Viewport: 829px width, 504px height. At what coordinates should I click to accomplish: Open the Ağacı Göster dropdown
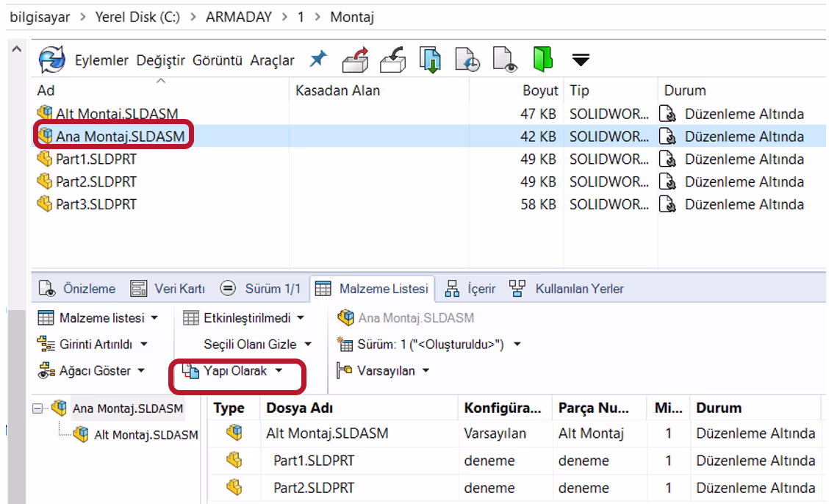[x=91, y=370]
